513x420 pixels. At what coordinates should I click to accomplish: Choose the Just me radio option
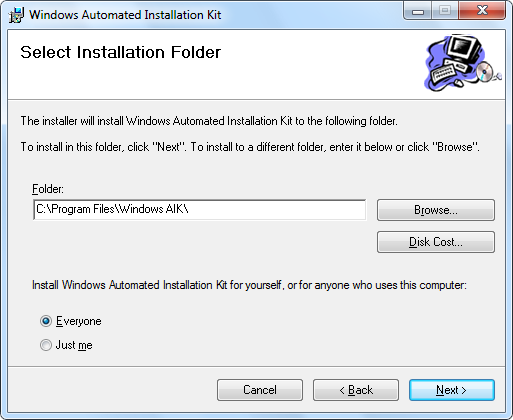[46, 345]
